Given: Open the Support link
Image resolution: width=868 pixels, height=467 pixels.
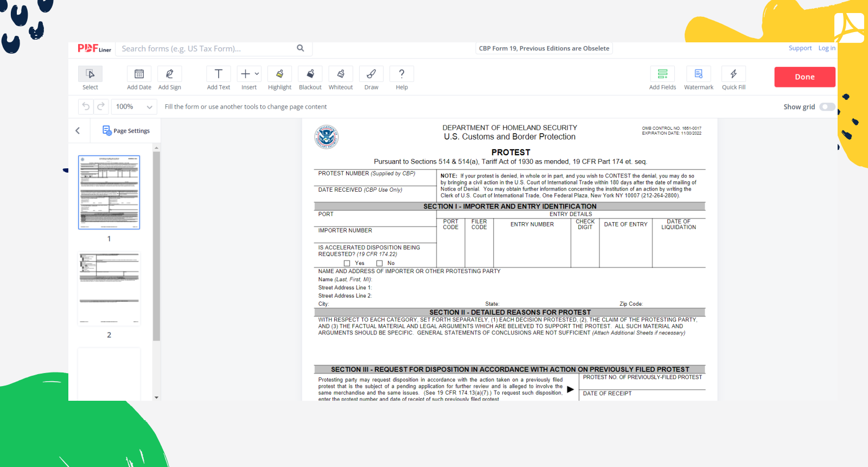Looking at the screenshot, I should tap(800, 48).
